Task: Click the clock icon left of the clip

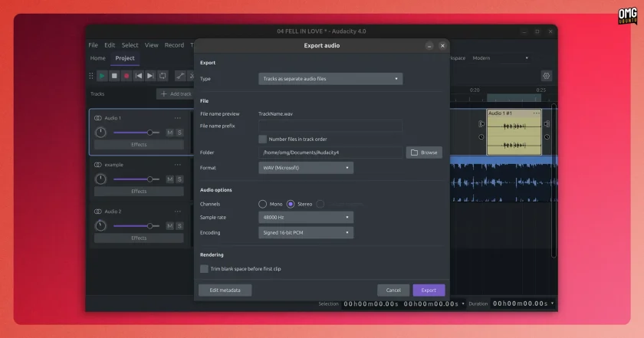Action: (481, 137)
